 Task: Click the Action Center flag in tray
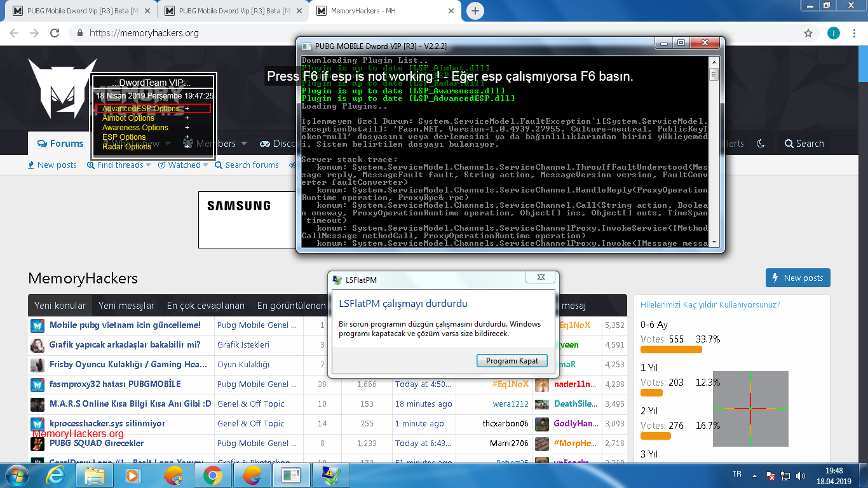(x=770, y=475)
